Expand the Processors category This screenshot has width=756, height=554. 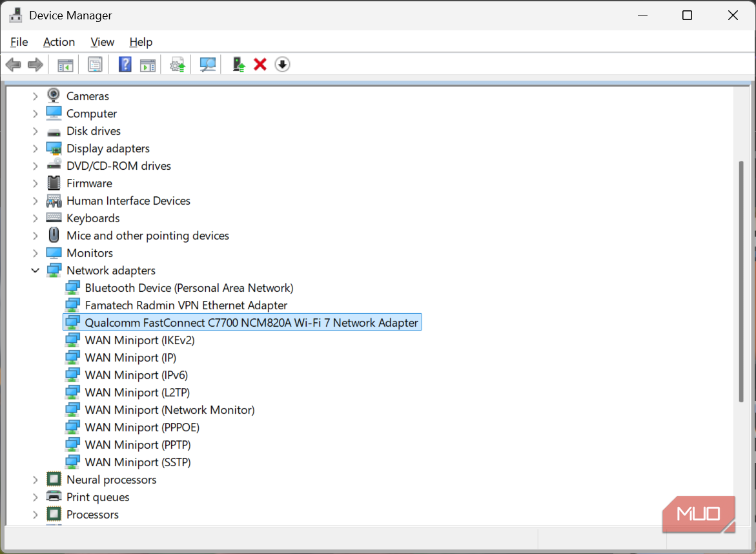coord(35,515)
